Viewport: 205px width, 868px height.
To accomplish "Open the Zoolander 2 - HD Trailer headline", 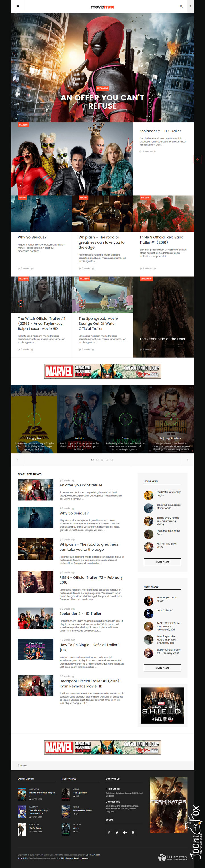I will pyautogui.click(x=160, y=131).
